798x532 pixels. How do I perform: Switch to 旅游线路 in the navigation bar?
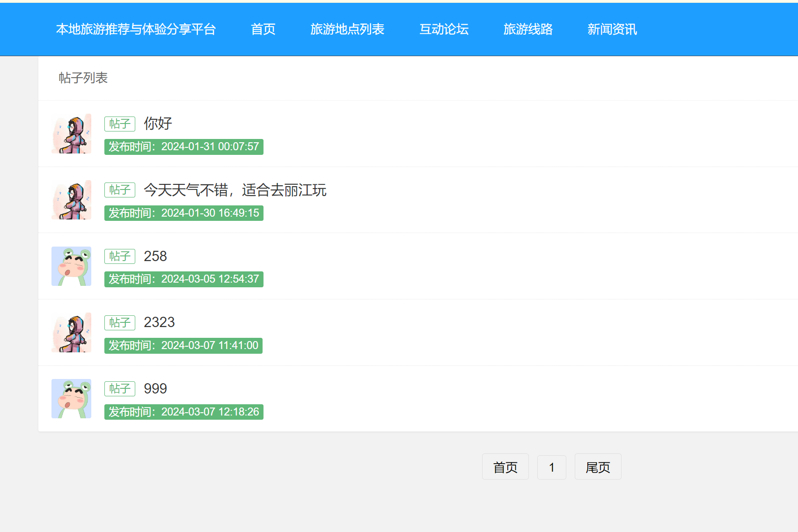tap(528, 29)
